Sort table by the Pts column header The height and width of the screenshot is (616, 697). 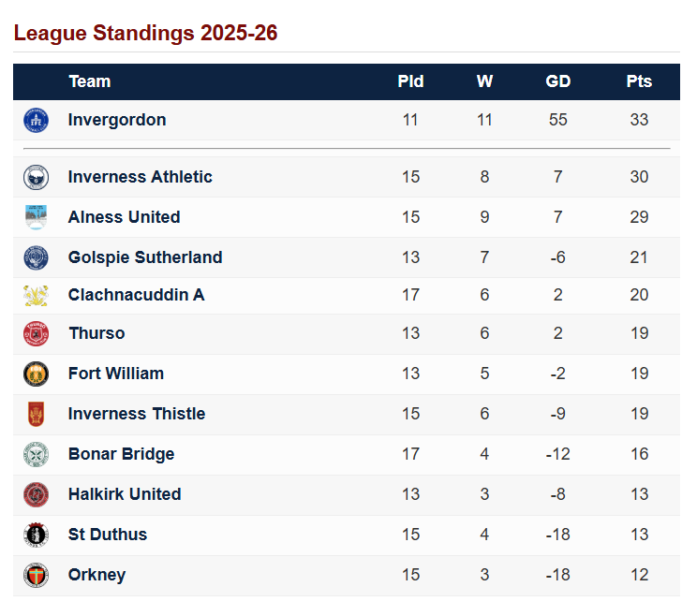pos(639,81)
